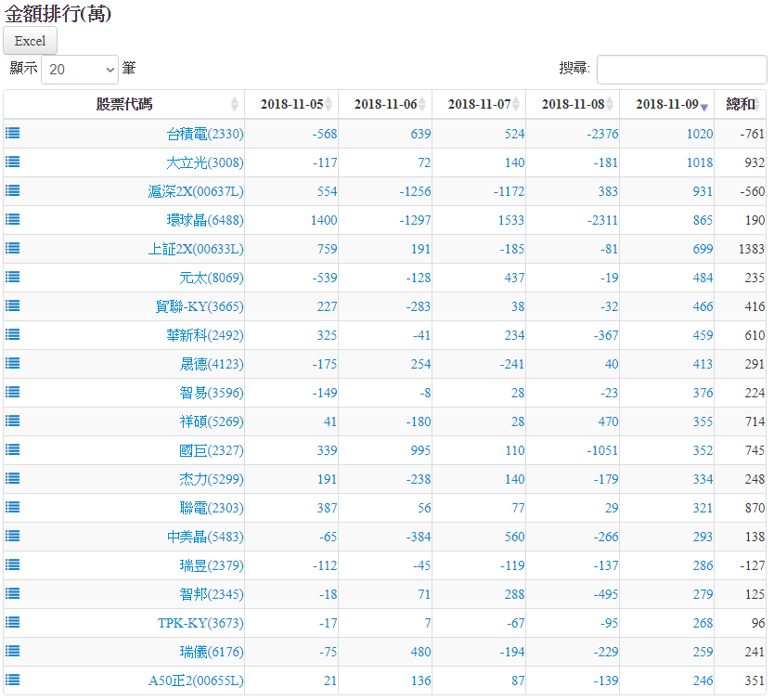Open the row menu icon for 環球晶(6488)
This screenshot has height=700, width=774.
pos(13,219)
